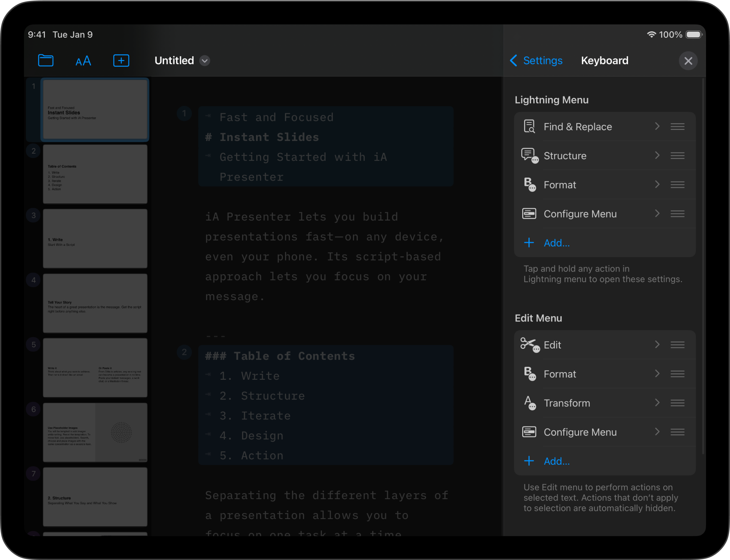The height and width of the screenshot is (560, 730).
Task: Close the Keyboard settings panel
Action: (x=688, y=61)
